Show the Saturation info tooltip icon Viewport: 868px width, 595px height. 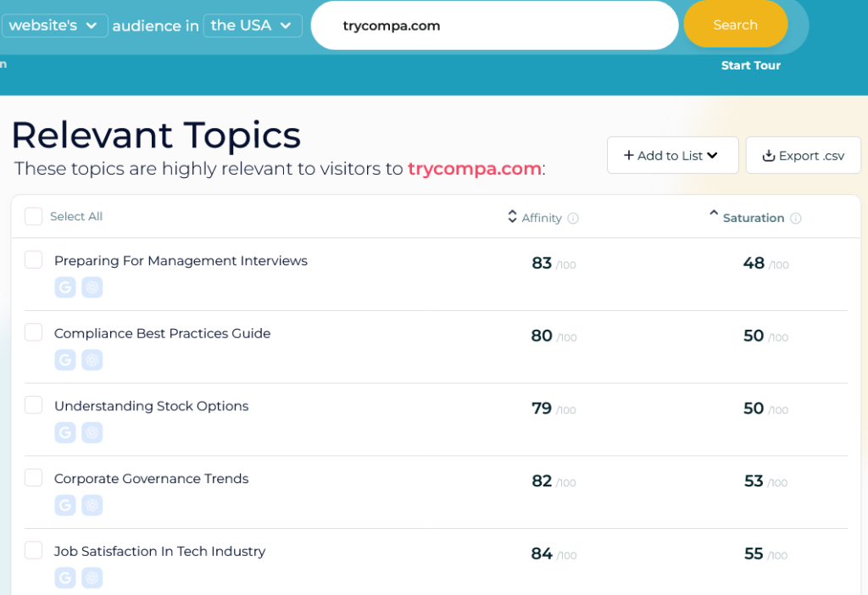tap(796, 219)
